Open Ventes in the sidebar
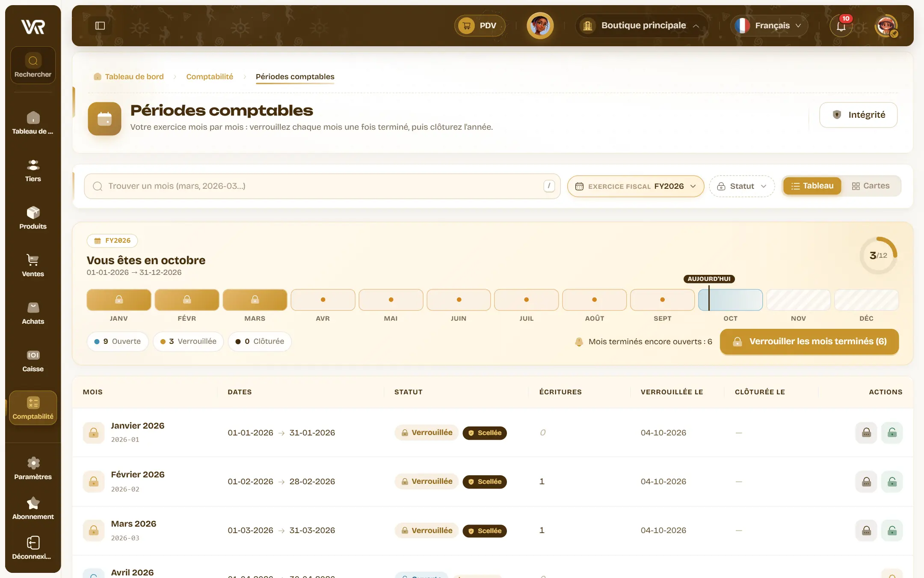This screenshot has width=924, height=578. pos(33,266)
